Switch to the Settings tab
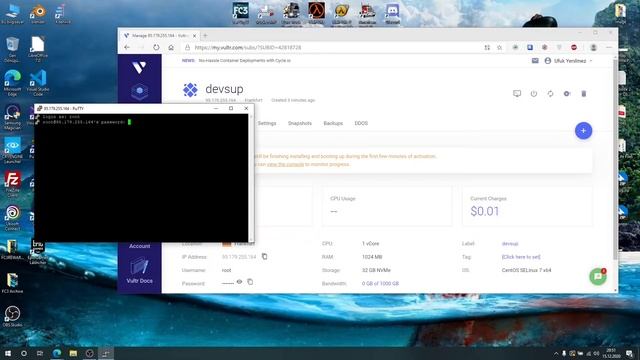 pyautogui.click(x=267, y=123)
